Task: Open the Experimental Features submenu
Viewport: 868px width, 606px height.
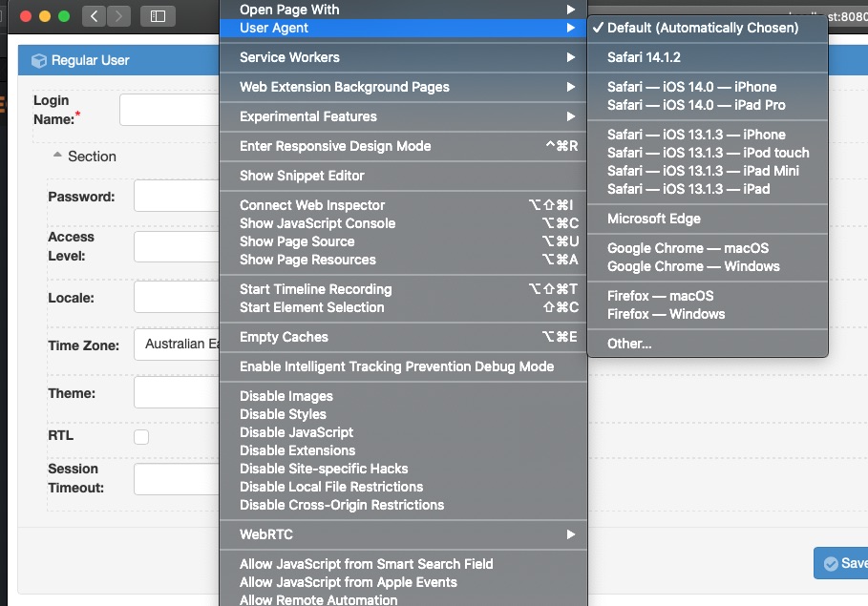Action: (403, 116)
